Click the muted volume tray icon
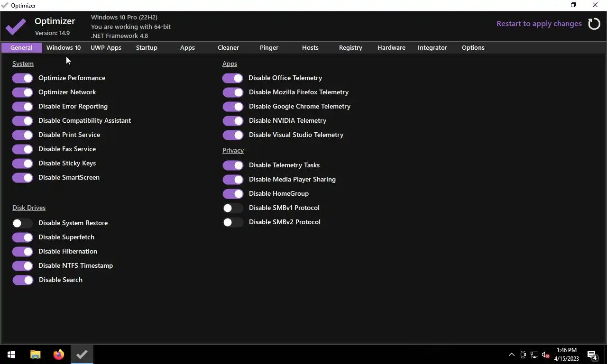Viewport: 607px width, 364px height. pyautogui.click(x=546, y=355)
